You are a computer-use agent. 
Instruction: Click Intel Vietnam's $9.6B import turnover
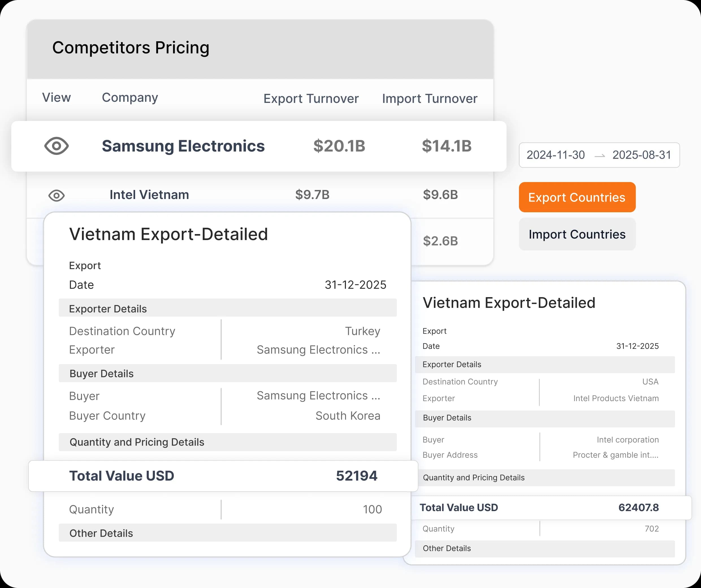[x=440, y=195]
